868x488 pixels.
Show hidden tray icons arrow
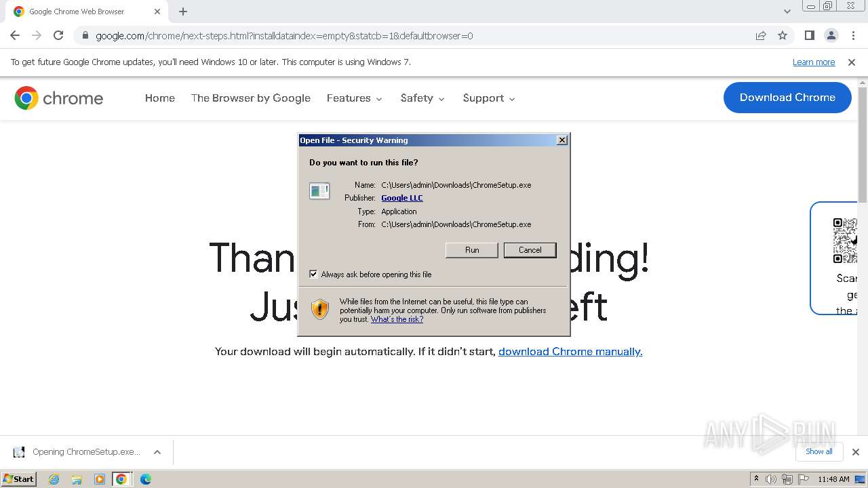pyautogui.click(x=756, y=479)
